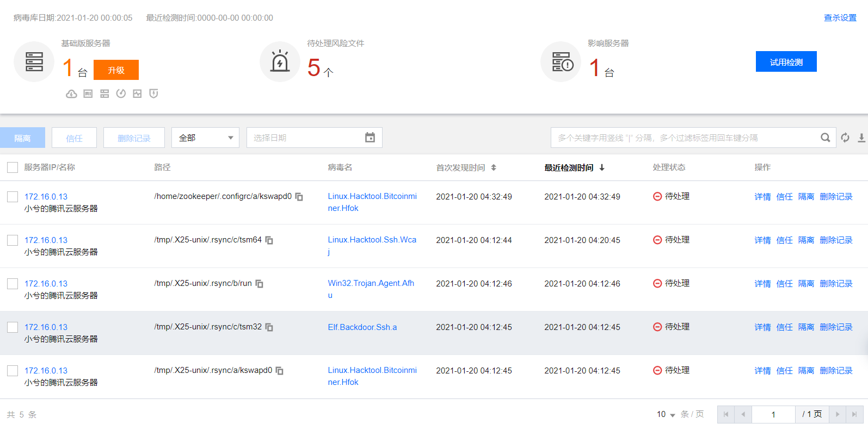This screenshot has width=868, height=436.
Task: Click the affected servers round icon
Action: pos(561,62)
